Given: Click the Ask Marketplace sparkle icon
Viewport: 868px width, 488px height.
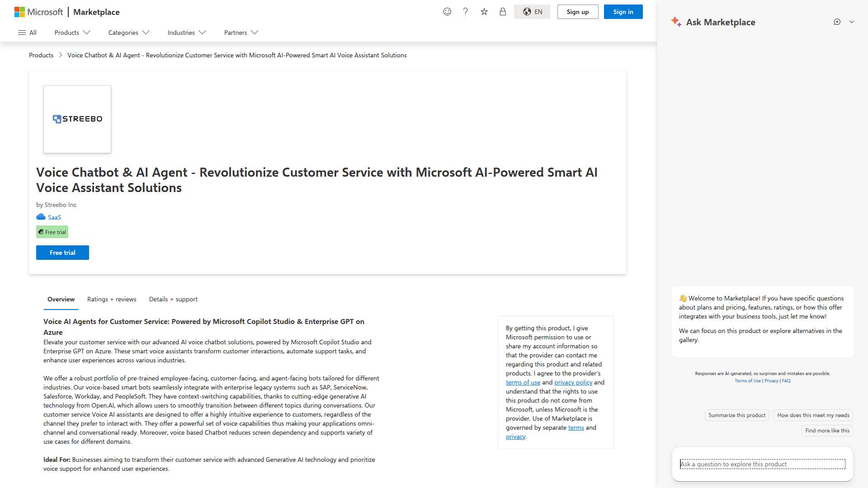Looking at the screenshot, I should point(676,22).
